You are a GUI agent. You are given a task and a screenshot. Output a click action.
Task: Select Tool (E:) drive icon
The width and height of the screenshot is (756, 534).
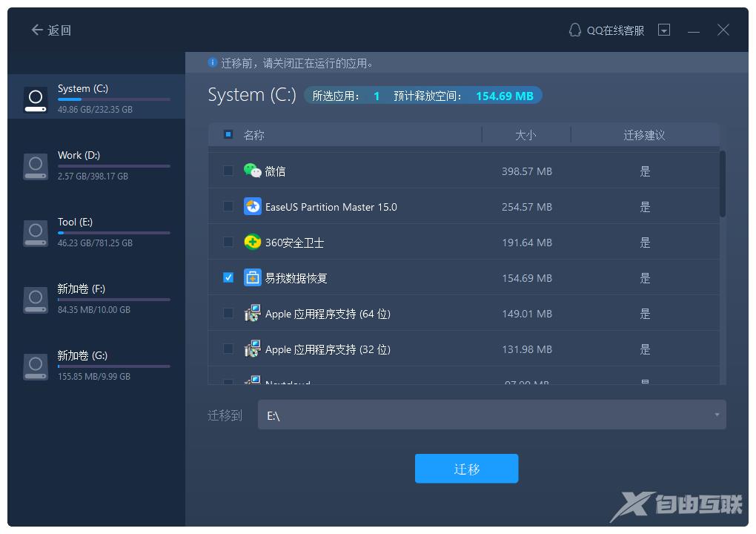[36, 232]
